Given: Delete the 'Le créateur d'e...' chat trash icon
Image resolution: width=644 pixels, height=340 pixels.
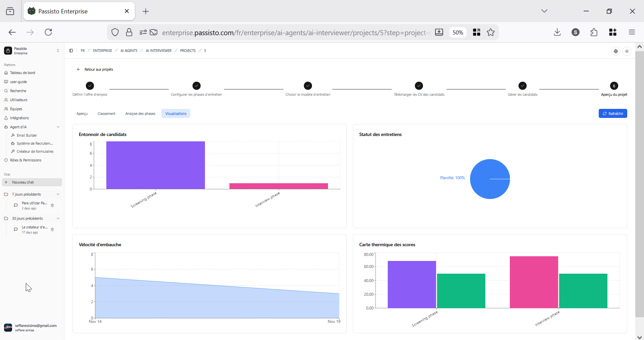Looking at the screenshot, I should [x=52, y=229].
